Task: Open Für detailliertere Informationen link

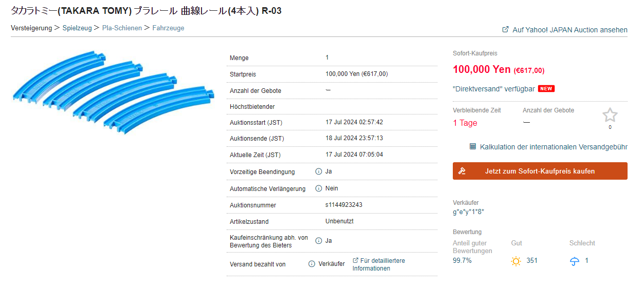Action: pos(379,264)
